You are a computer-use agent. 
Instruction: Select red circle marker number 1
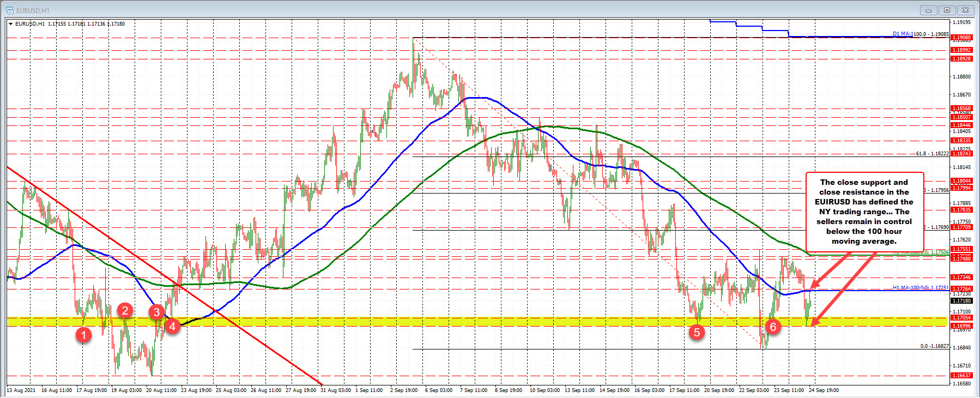point(83,334)
